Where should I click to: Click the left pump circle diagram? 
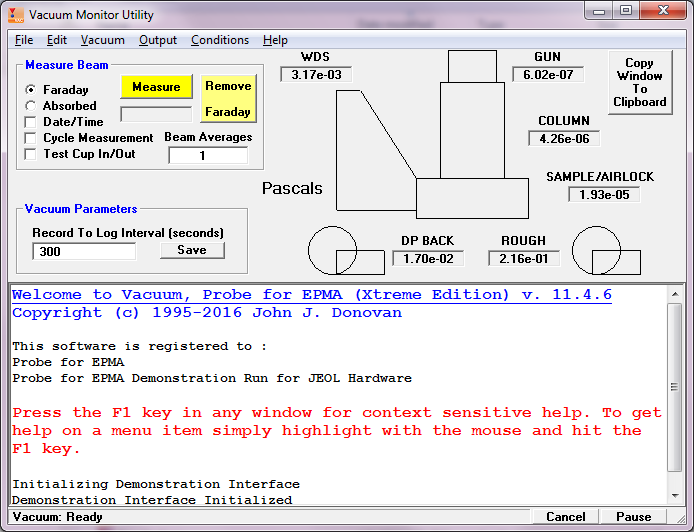[x=330, y=248]
